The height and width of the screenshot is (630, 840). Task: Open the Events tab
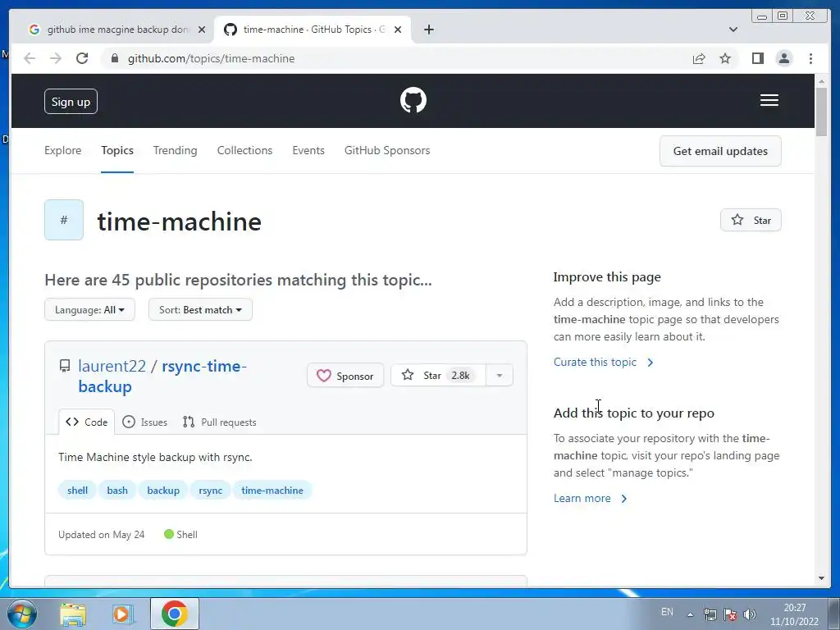tap(308, 151)
